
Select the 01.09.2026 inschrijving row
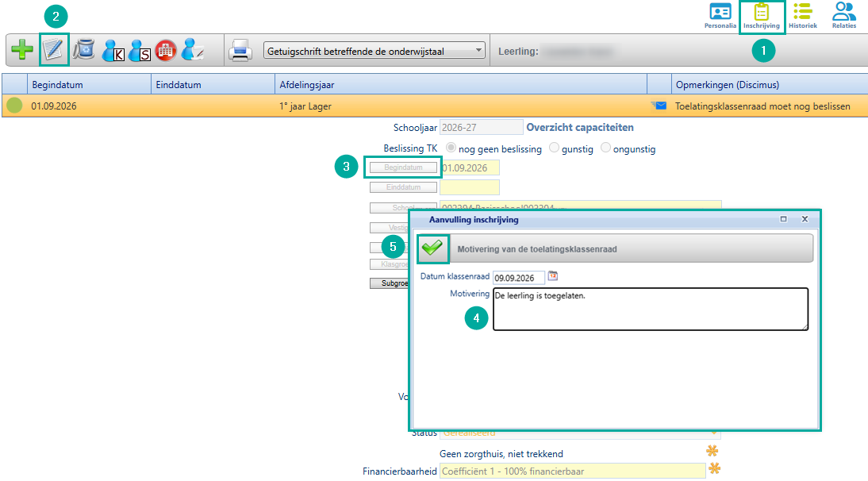pyautogui.click(x=435, y=106)
